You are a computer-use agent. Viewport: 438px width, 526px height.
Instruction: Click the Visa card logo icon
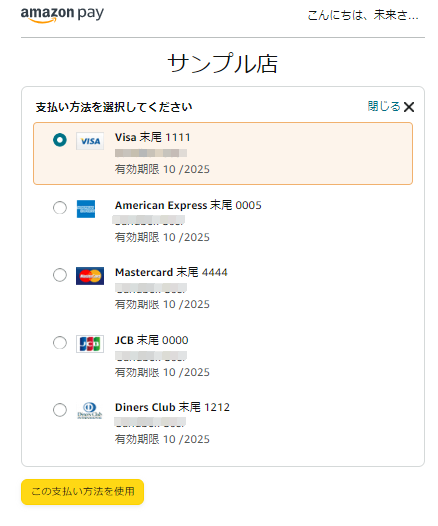click(x=90, y=141)
